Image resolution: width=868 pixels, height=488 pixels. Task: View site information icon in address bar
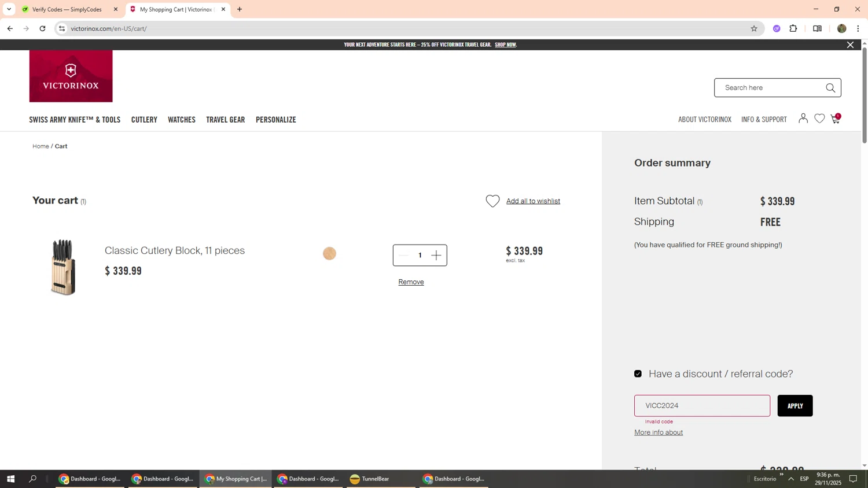click(x=62, y=28)
